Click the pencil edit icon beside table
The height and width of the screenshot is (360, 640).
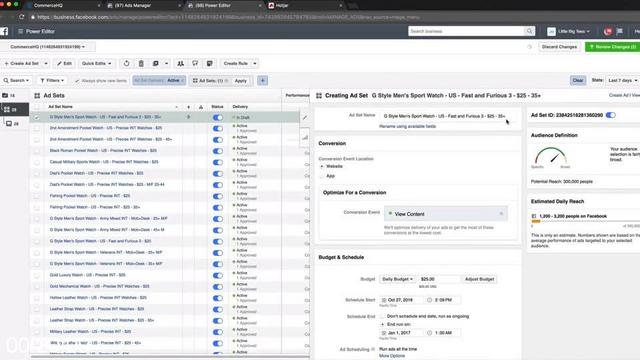coord(305,118)
